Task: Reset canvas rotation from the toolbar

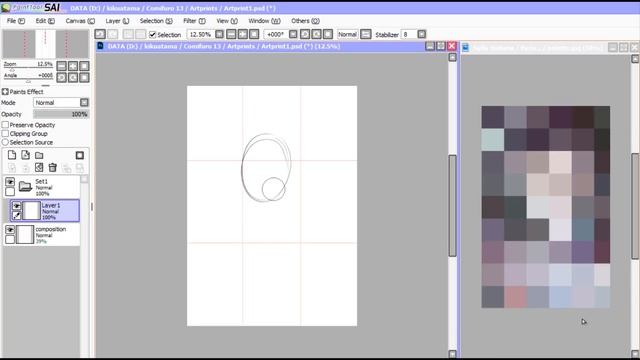Action: [x=328, y=34]
